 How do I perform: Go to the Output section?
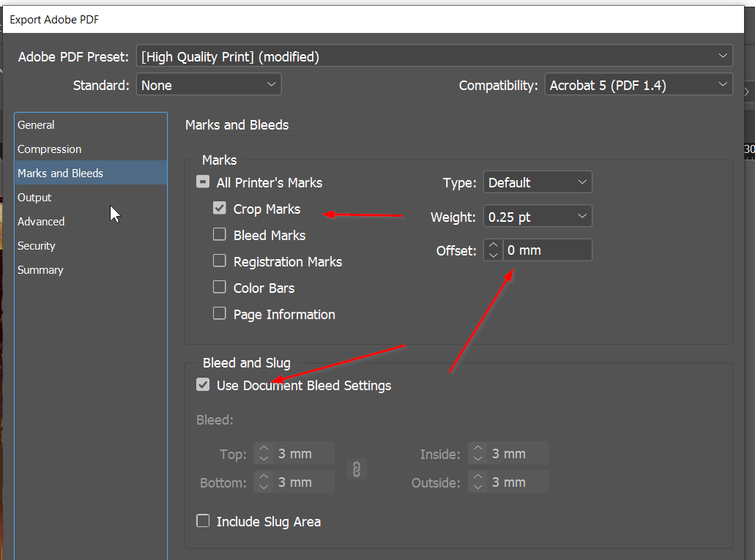click(35, 198)
